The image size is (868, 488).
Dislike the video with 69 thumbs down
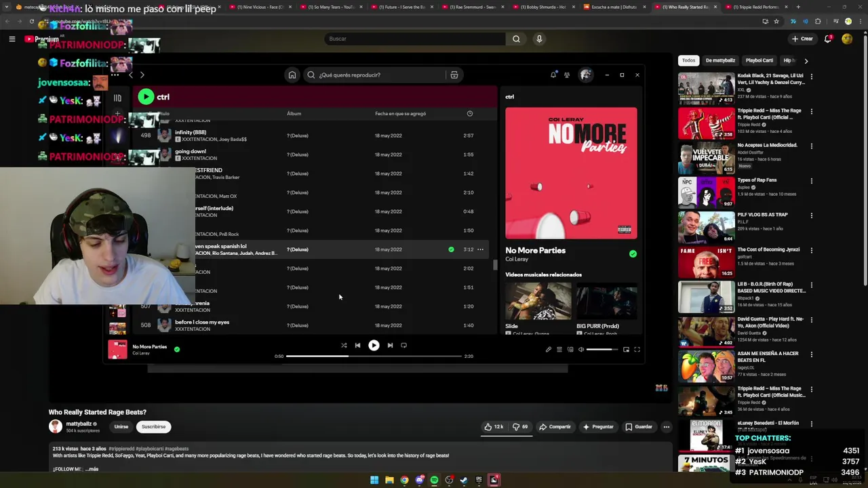click(520, 427)
